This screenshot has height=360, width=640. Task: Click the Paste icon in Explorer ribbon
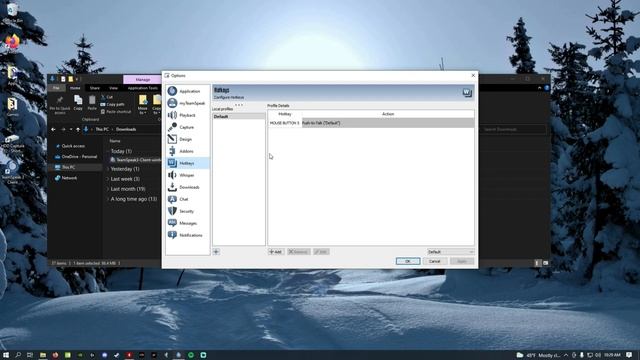[x=92, y=103]
